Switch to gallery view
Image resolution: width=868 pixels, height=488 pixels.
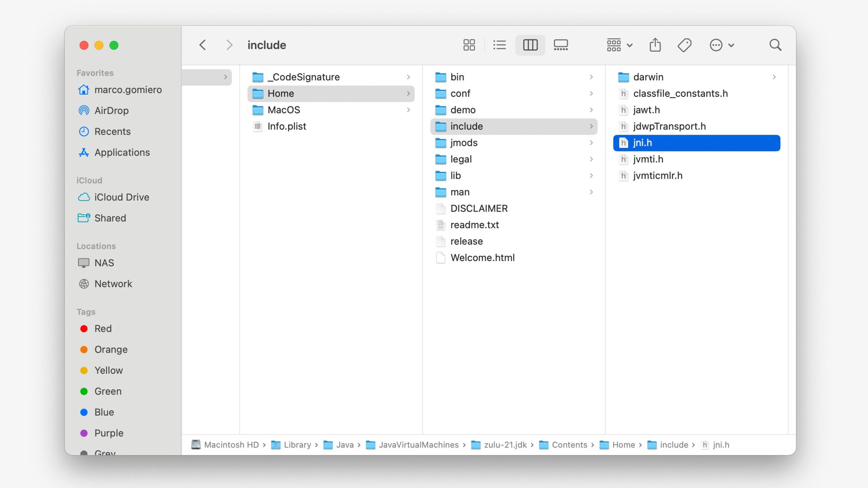[561, 45]
